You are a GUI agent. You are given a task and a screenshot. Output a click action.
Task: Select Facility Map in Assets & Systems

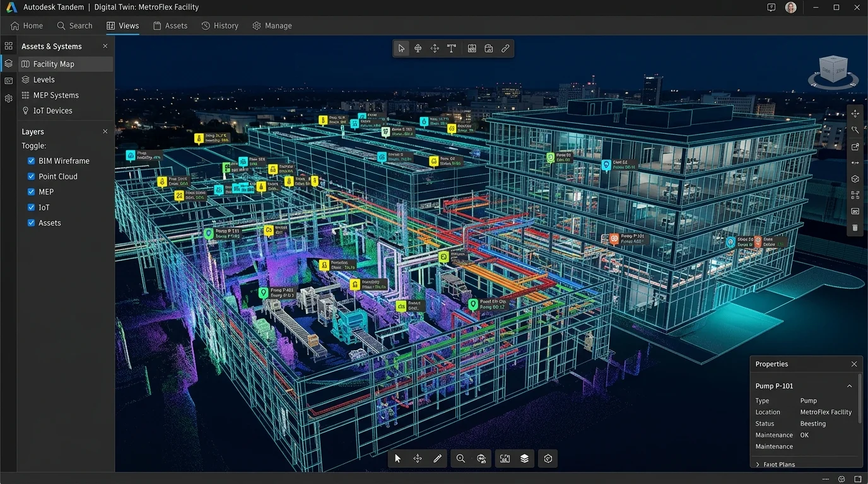point(66,64)
